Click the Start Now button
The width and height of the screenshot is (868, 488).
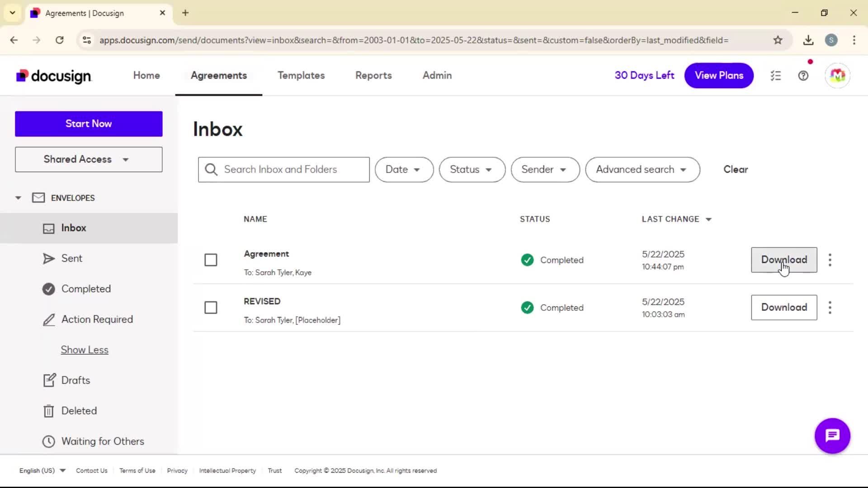(89, 124)
